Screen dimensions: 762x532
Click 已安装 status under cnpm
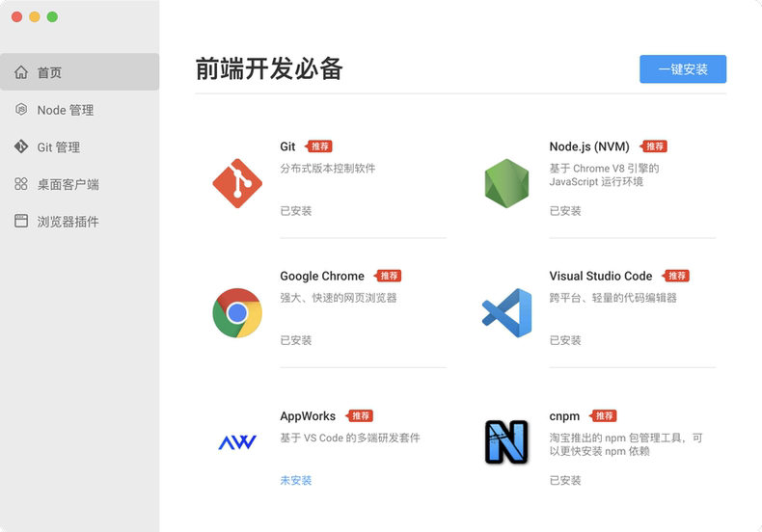coord(565,481)
